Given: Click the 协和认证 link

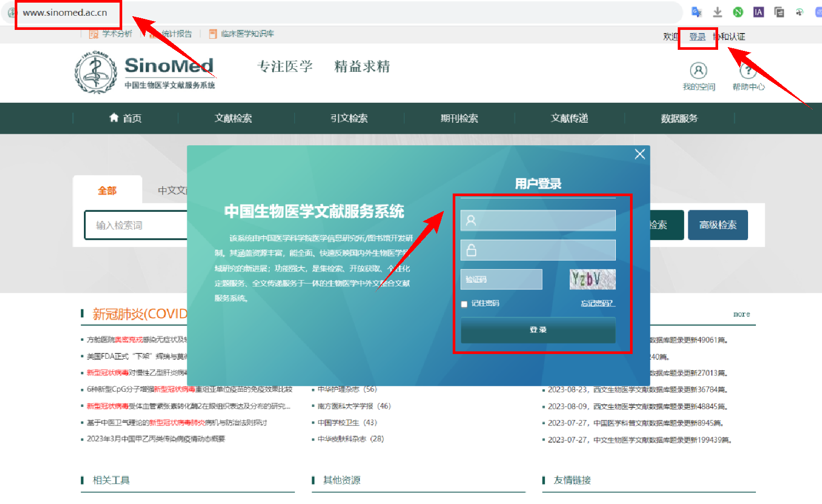Looking at the screenshot, I should pos(729,37).
